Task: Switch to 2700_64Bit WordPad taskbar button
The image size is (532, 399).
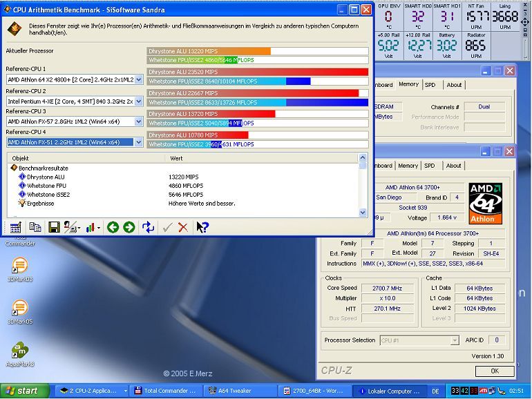Action: [315, 391]
